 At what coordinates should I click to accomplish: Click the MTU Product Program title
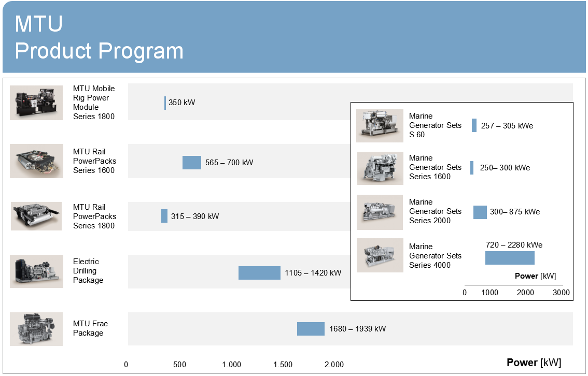coord(99,37)
